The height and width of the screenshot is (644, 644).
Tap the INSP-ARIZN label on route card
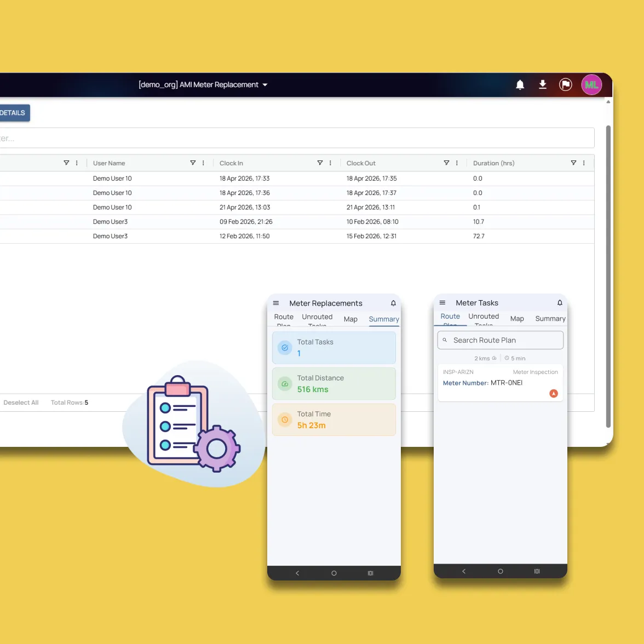click(458, 372)
